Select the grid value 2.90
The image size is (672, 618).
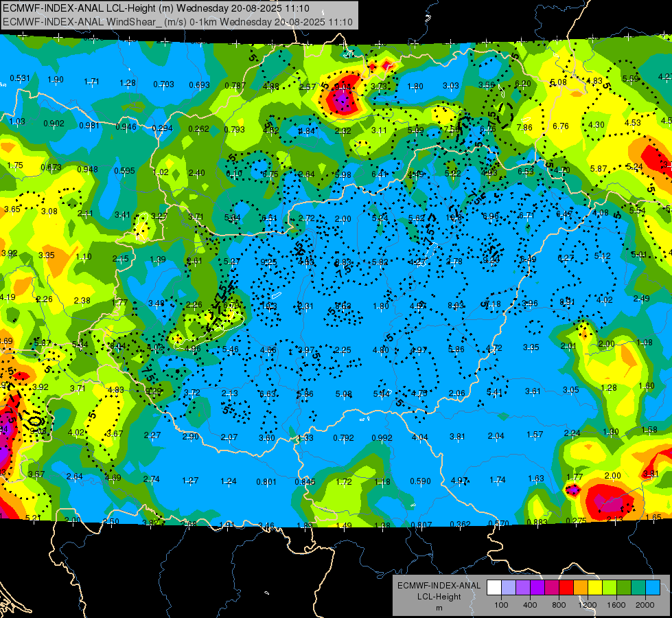190,437
